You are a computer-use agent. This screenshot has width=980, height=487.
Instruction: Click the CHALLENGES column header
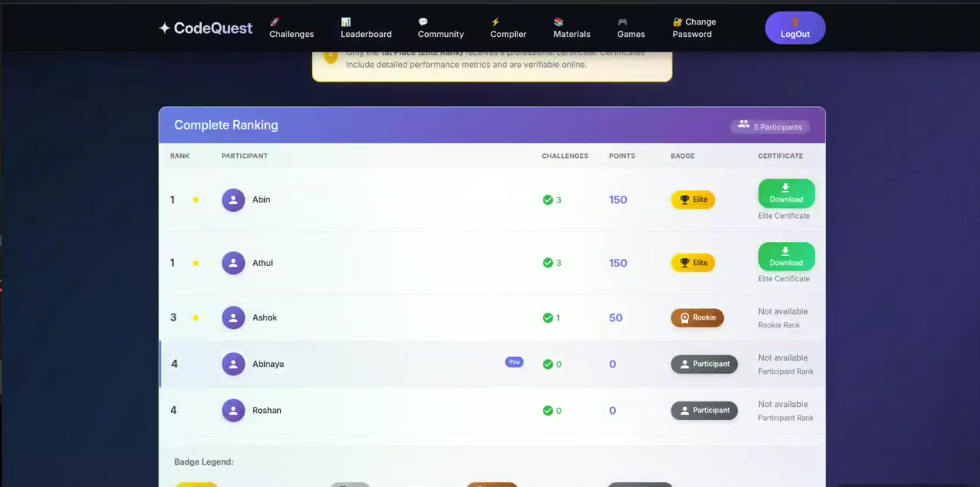point(564,156)
